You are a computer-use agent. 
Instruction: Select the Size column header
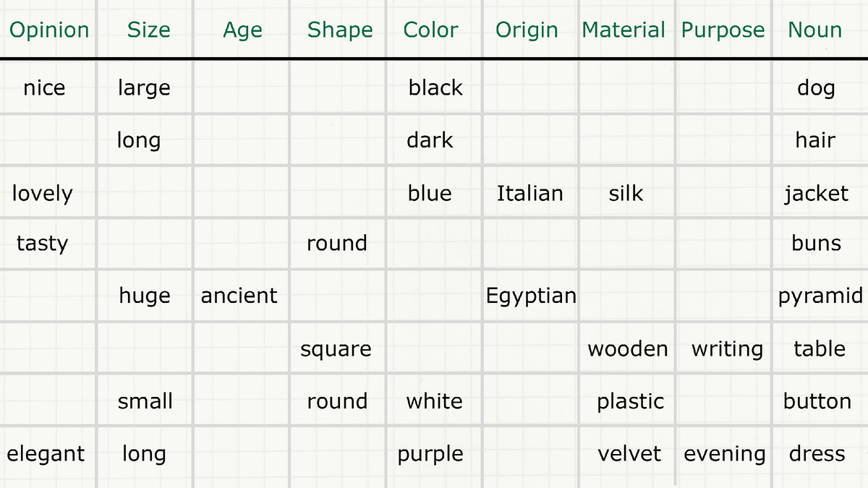(148, 30)
